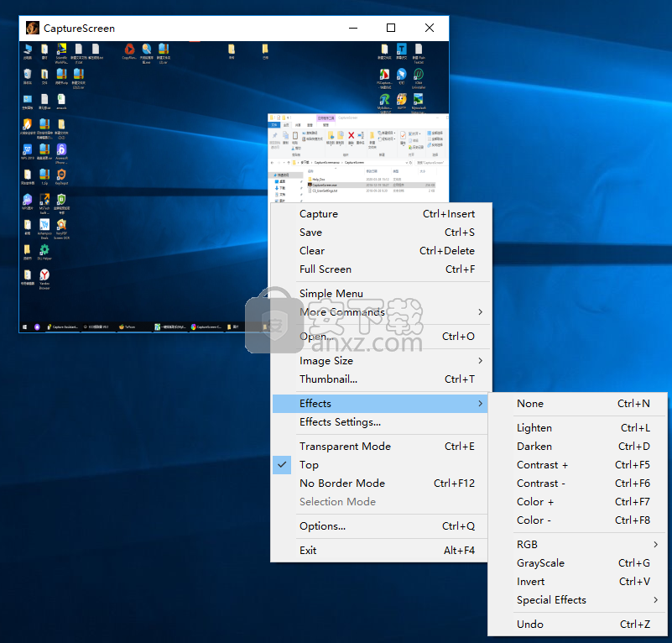
Task: Select Simple Menu entry
Action: [x=381, y=294]
